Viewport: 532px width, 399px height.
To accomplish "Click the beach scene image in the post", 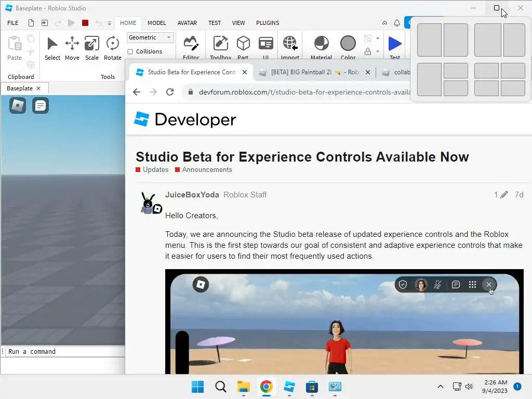I will tap(344, 322).
